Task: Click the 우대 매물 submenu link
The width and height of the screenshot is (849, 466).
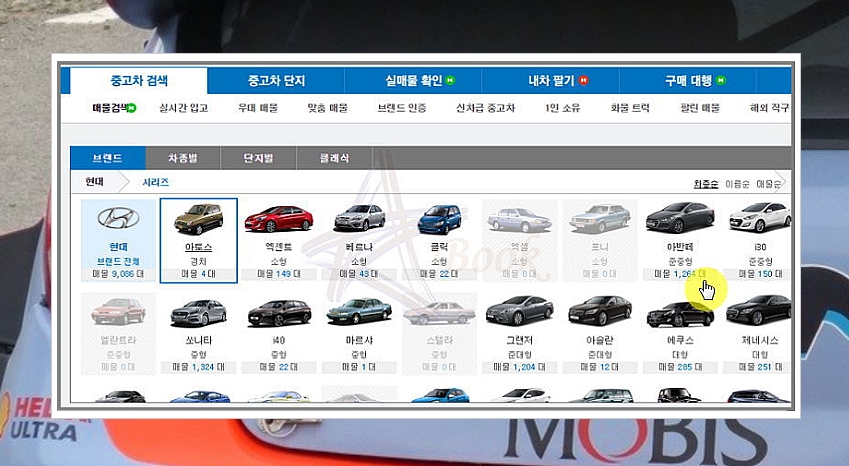Action: pos(258,108)
